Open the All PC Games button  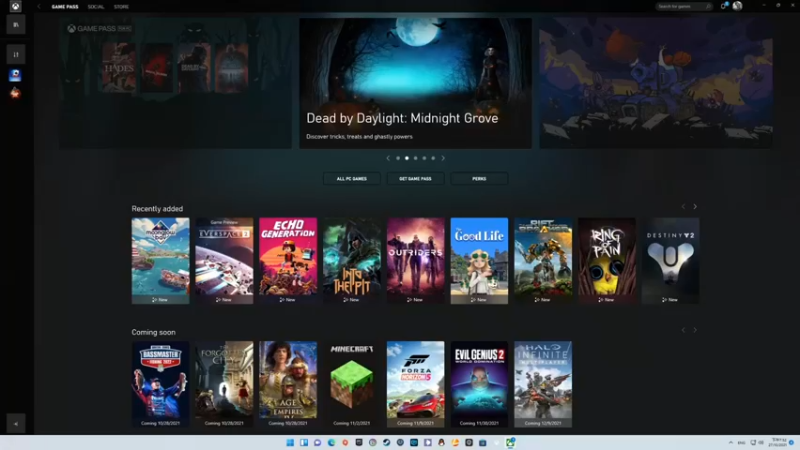(x=352, y=179)
